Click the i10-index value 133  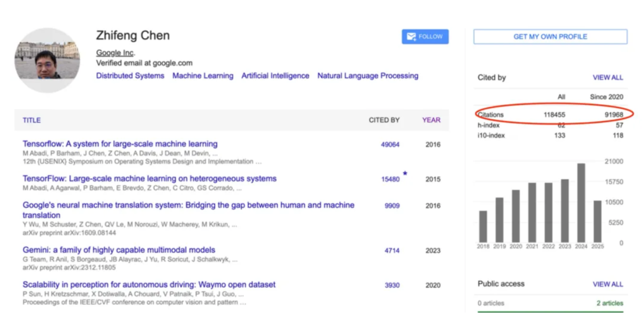(x=559, y=135)
